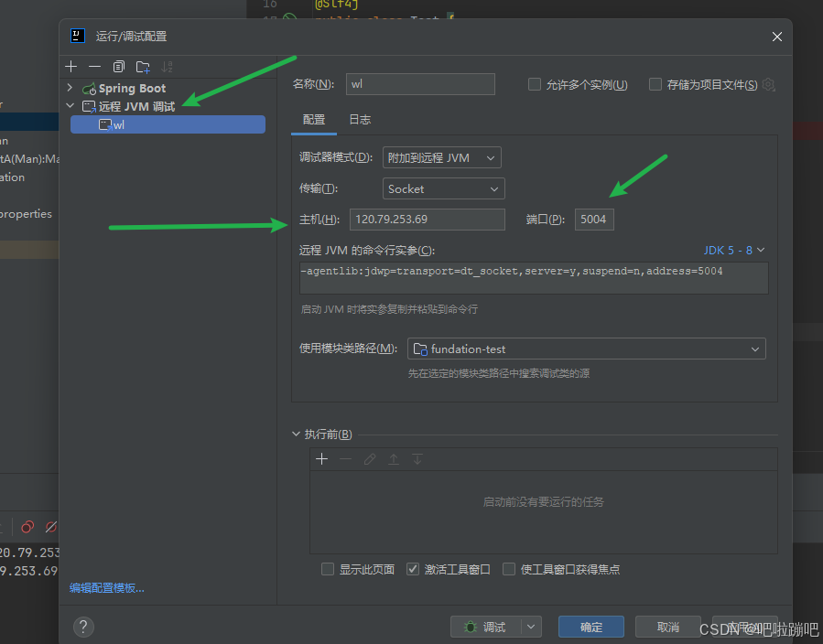The height and width of the screenshot is (644, 823).
Task: Switch to the 日志 tab
Action: 360,120
